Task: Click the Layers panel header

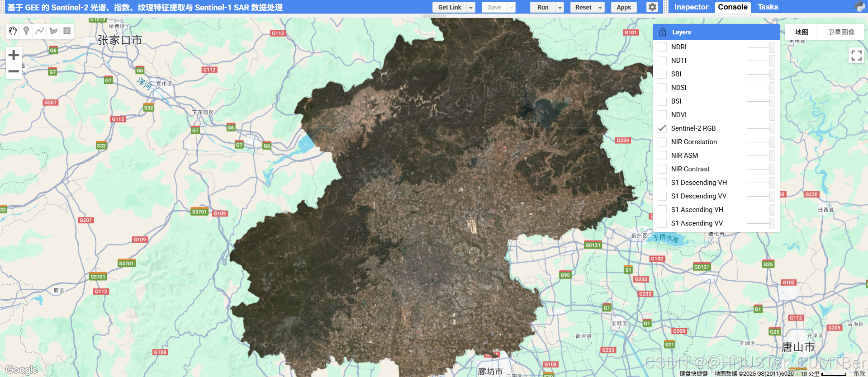Action: click(716, 32)
